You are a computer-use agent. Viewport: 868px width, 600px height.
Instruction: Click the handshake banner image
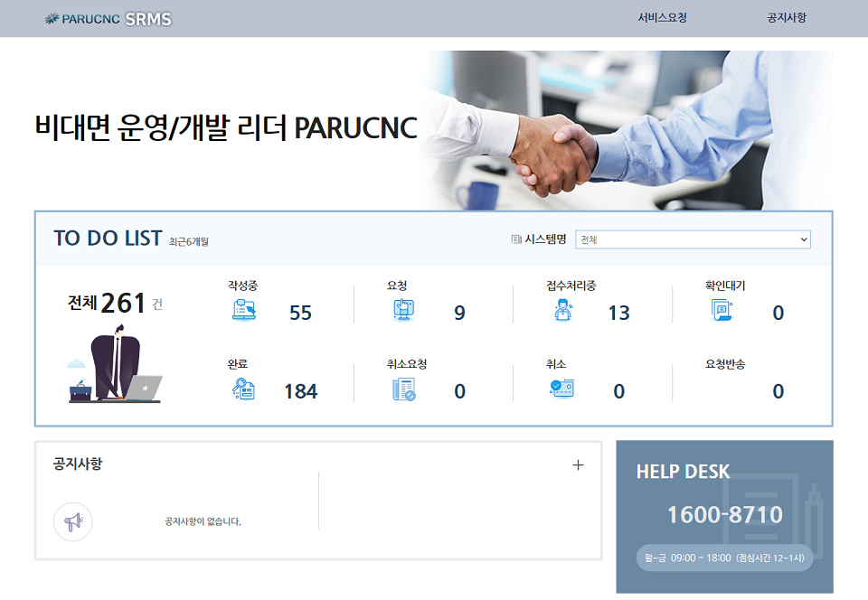click(x=624, y=131)
